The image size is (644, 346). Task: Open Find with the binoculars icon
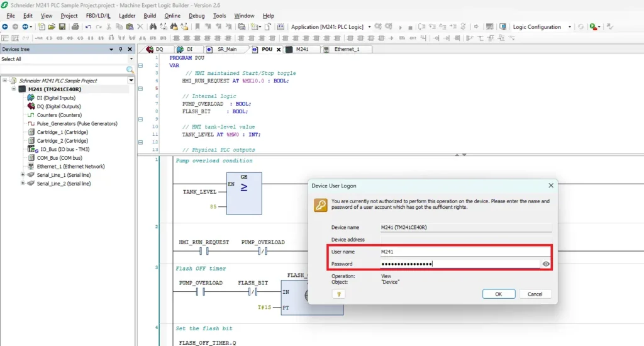[153, 26]
